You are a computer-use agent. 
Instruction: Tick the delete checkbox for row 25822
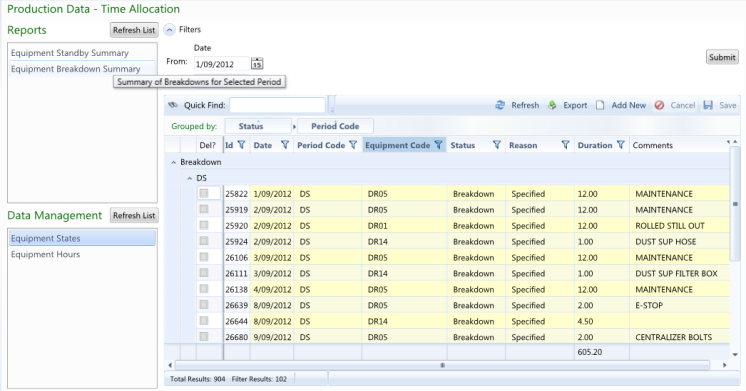[204, 193]
